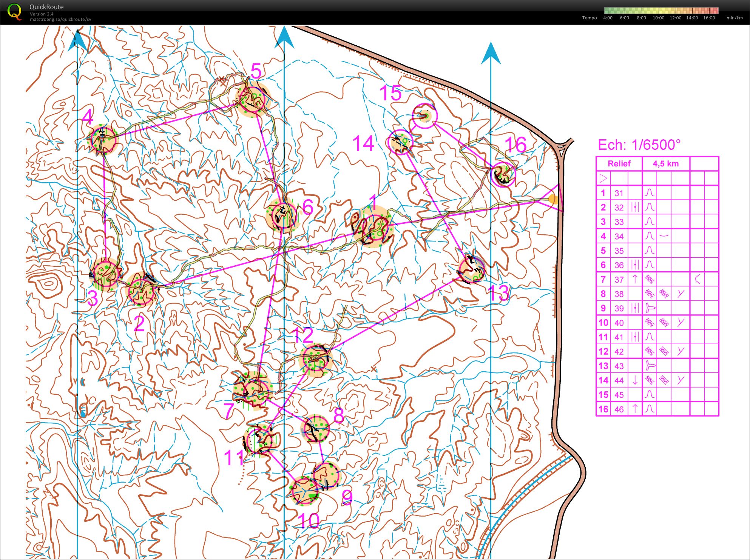This screenshot has width=750, height=560.
Task: Click the tempo color gradient bar
Action: (x=661, y=11)
